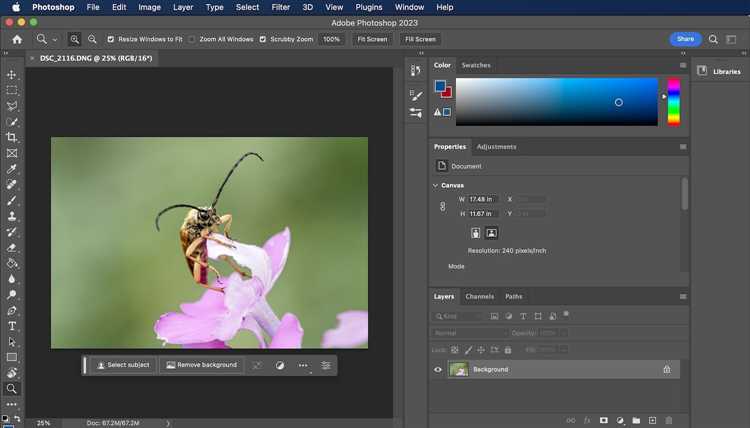750x428 pixels.
Task: Click the Select subject button
Action: pyautogui.click(x=123, y=365)
